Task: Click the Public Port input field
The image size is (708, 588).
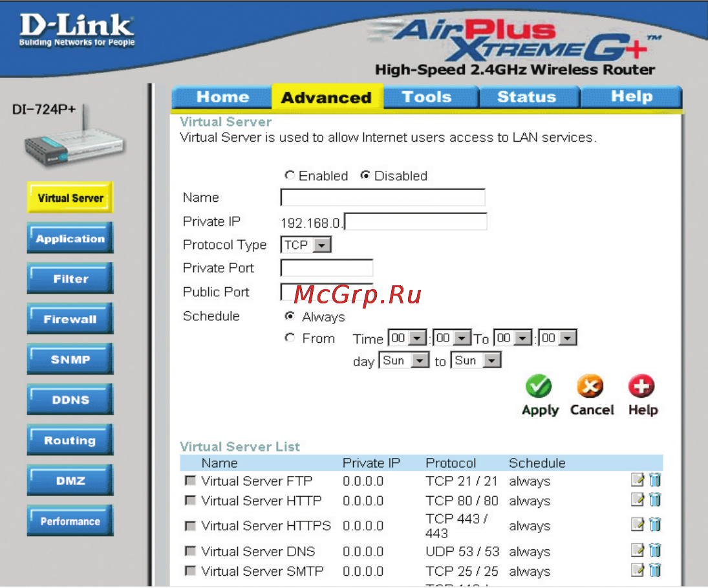Action: point(327,292)
